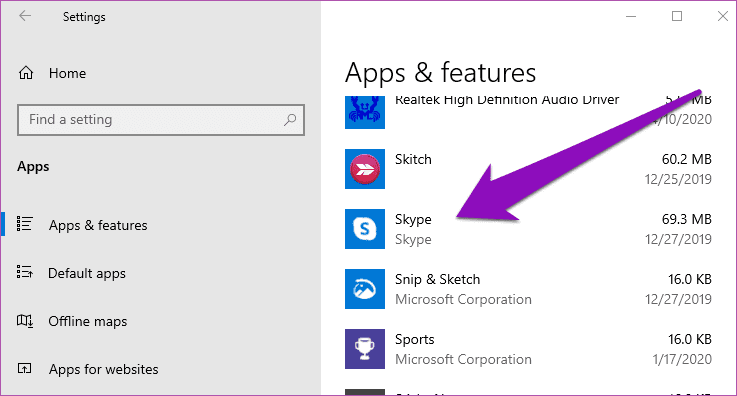Click the search magnifier icon
Image resolution: width=737 pixels, height=396 pixels.
pyautogui.click(x=290, y=120)
